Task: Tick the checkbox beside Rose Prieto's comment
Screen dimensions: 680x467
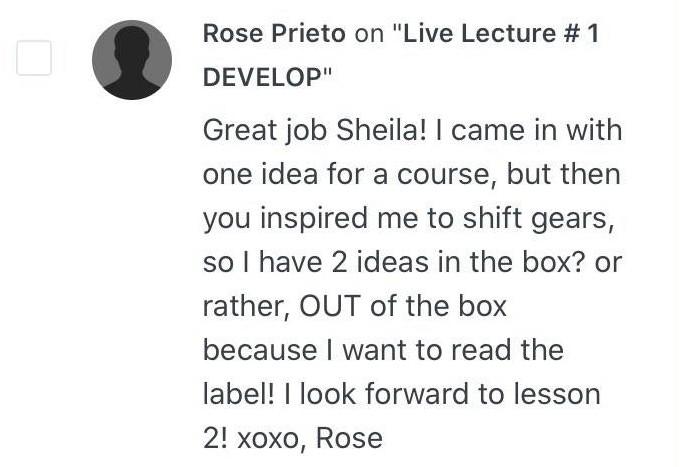Action: pos(34,58)
